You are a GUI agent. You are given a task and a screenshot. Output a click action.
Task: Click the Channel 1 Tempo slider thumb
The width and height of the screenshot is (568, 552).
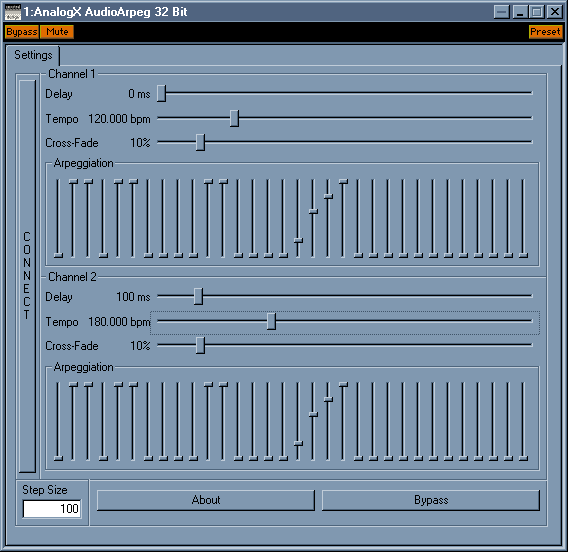pos(234,118)
